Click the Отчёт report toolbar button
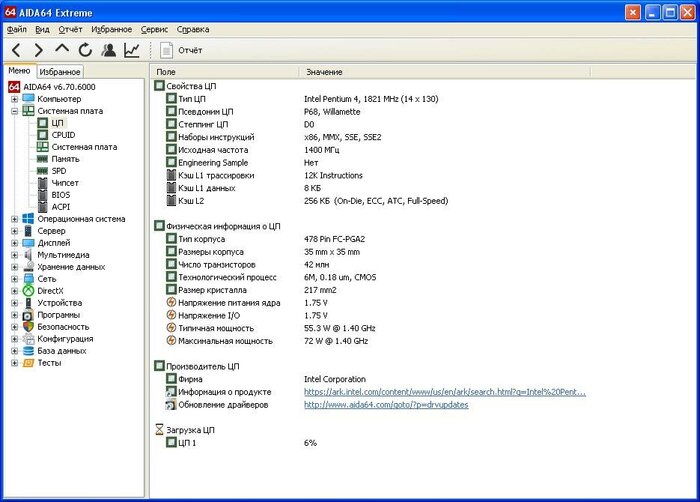700x502 pixels. [x=181, y=49]
